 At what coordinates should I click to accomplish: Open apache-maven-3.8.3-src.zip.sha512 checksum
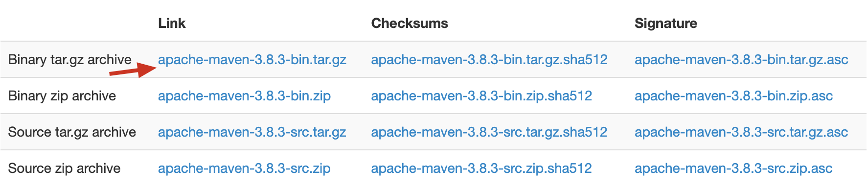[481, 168]
